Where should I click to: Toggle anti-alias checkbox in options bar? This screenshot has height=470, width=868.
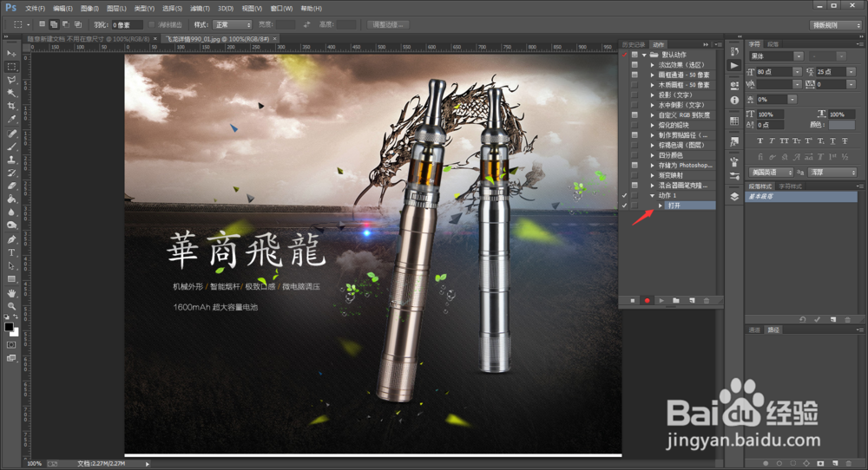click(152, 25)
